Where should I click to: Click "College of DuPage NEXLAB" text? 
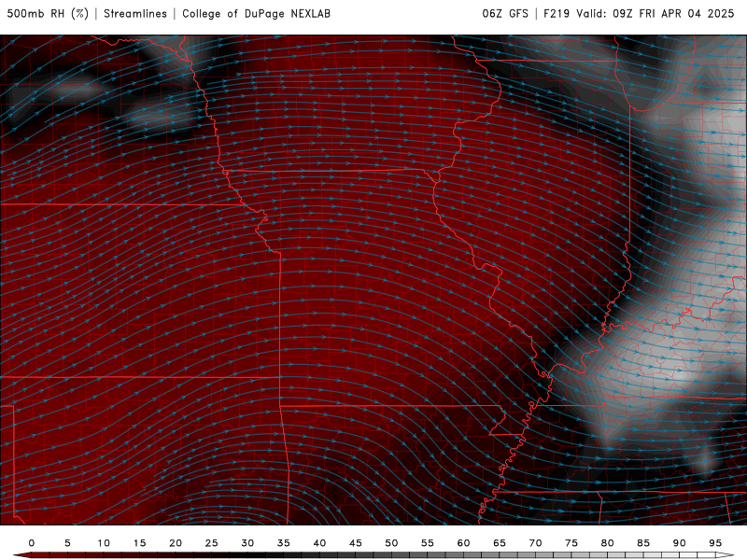[256, 14]
